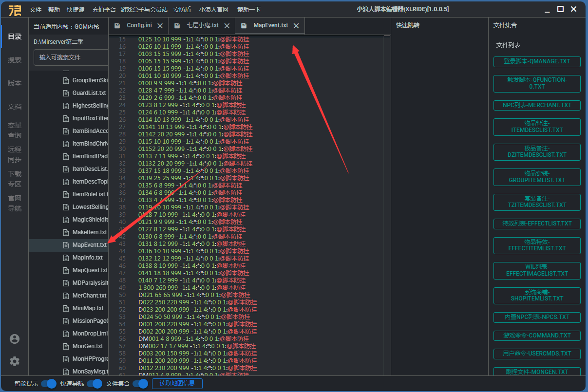Toggle the 文件集合 switch
The width and height of the screenshot is (588, 392).
[140, 384]
